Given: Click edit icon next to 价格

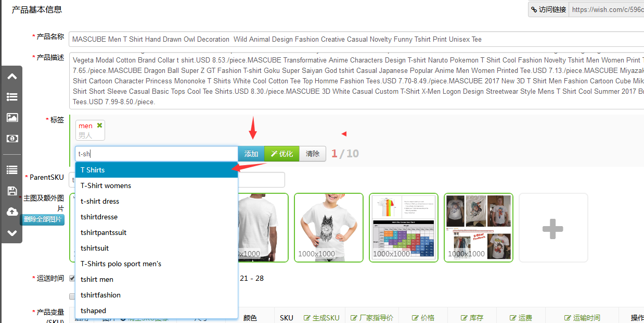Looking at the screenshot, I should pyautogui.click(x=416, y=318).
